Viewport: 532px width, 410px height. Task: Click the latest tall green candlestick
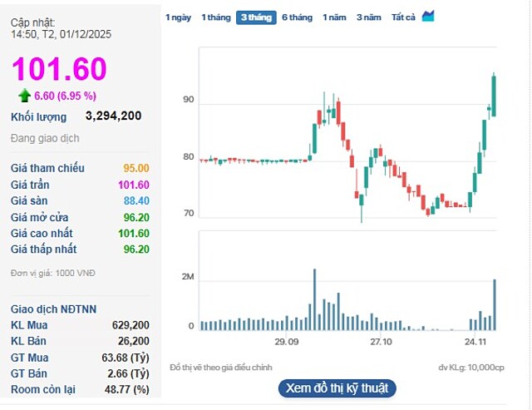(x=494, y=96)
